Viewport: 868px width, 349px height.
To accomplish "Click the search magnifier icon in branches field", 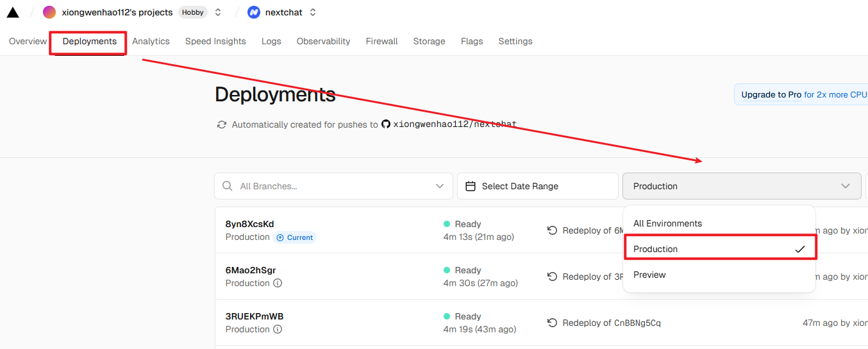I will [227, 186].
